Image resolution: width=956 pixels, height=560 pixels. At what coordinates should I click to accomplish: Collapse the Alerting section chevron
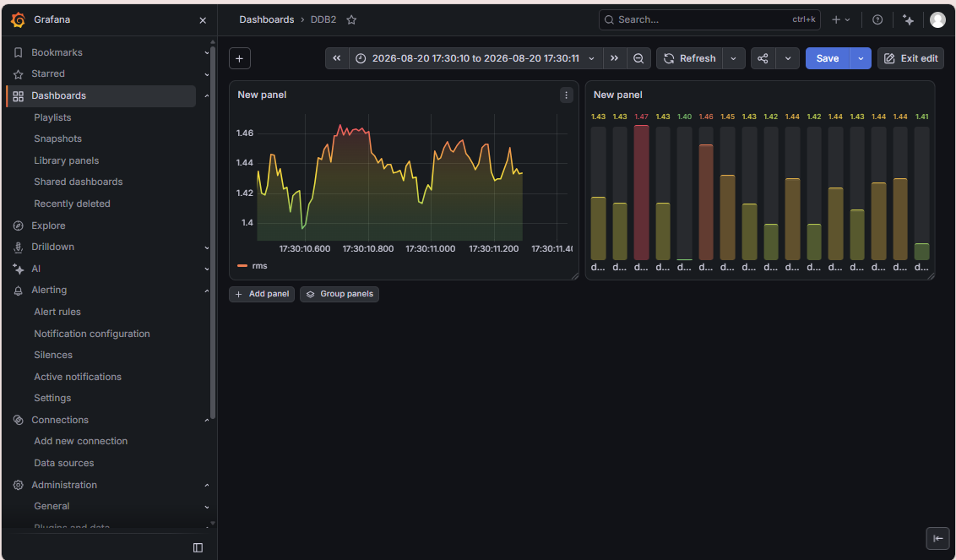click(x=207, y=291)
